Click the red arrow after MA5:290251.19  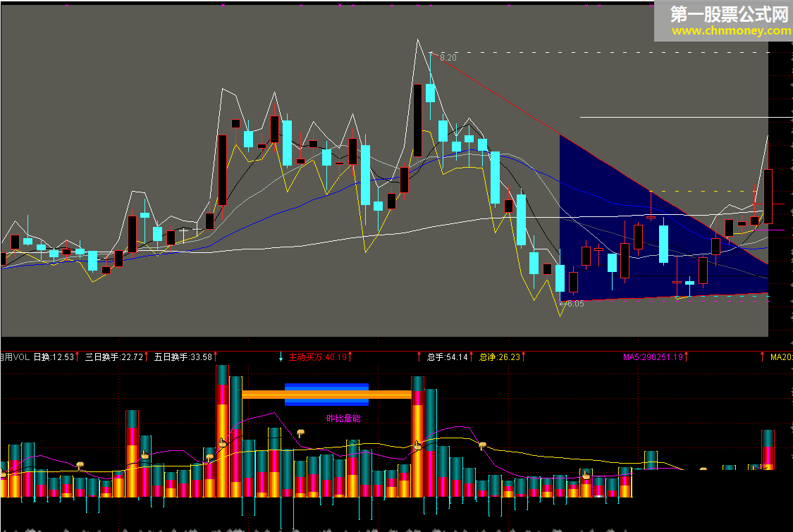(x=687, y=357)
